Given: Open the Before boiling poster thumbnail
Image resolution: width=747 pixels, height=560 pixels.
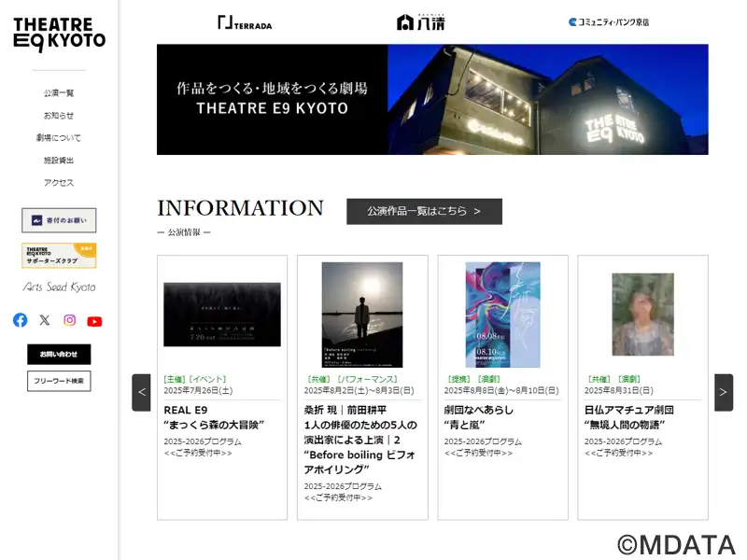Looking at the screenshot, I should (x=362, y=315).
